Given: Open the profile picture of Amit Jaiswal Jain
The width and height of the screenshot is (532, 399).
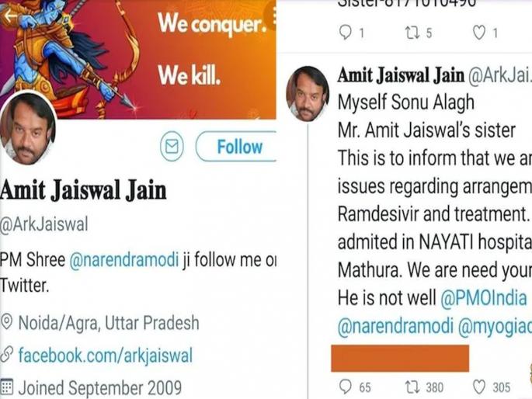Looking at the screenshot, I should [28, 128].
